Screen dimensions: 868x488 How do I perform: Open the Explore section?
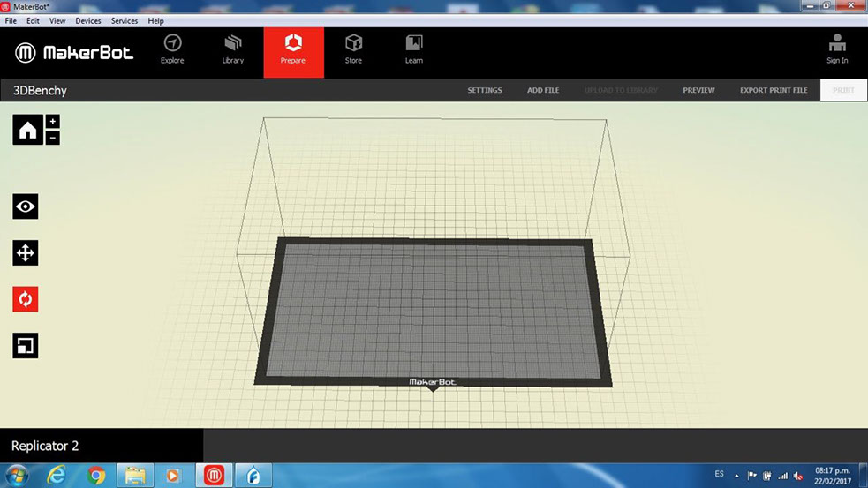tap(172, 49)
